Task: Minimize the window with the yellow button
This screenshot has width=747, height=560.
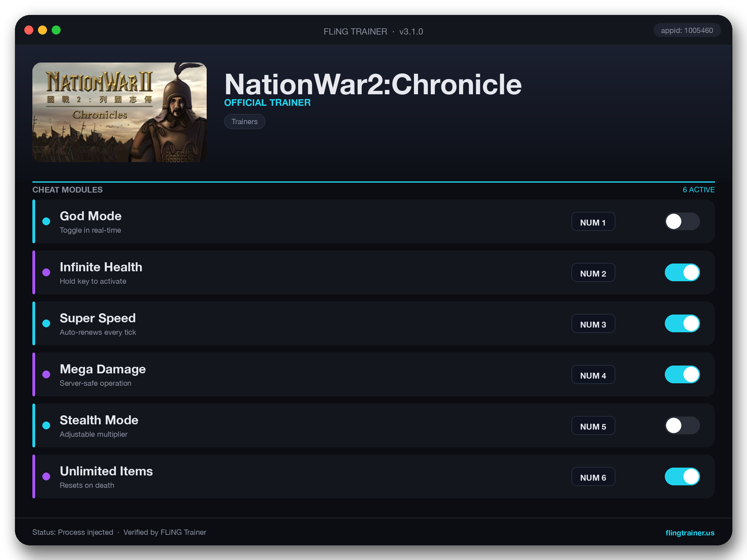Action: (43, 30)
